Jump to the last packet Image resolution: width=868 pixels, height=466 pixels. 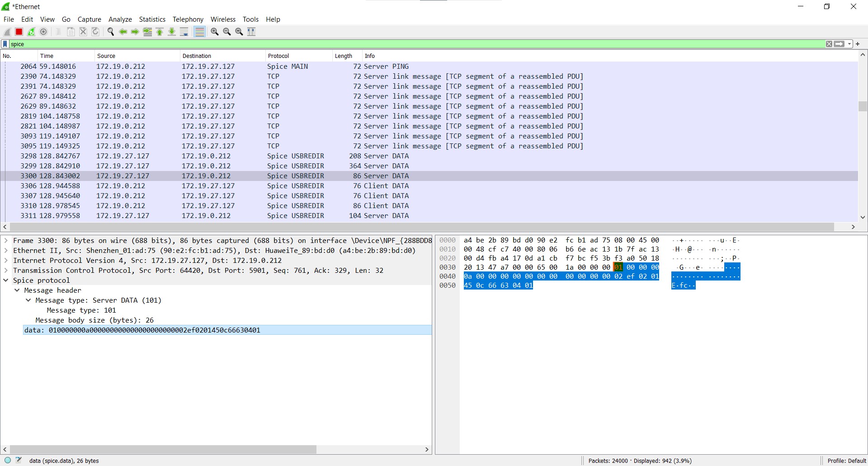click(x=172, y=32)
